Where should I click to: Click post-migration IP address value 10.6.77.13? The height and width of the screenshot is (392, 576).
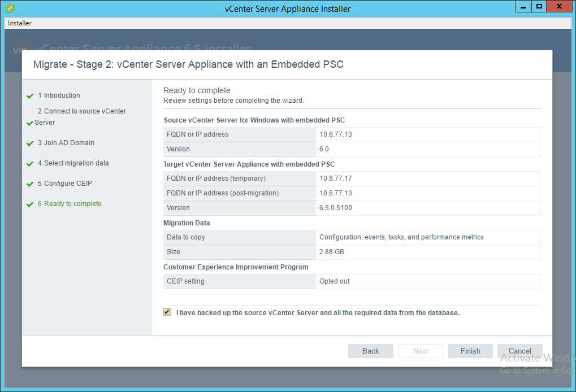[x=335, y=193]
